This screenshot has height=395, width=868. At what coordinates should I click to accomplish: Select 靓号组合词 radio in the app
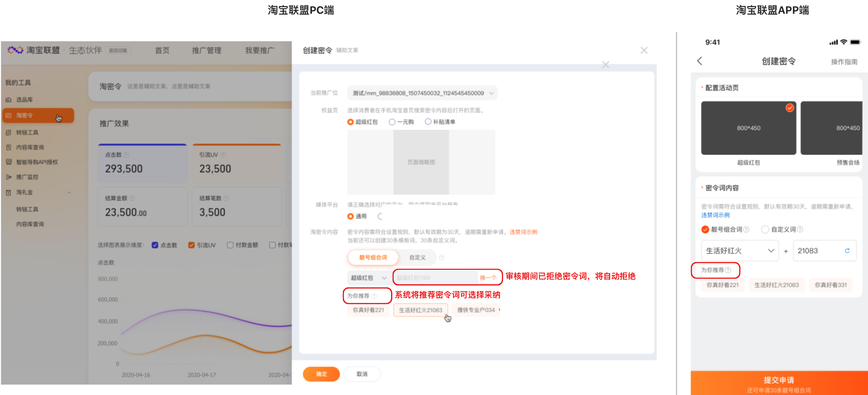(705, 229)
